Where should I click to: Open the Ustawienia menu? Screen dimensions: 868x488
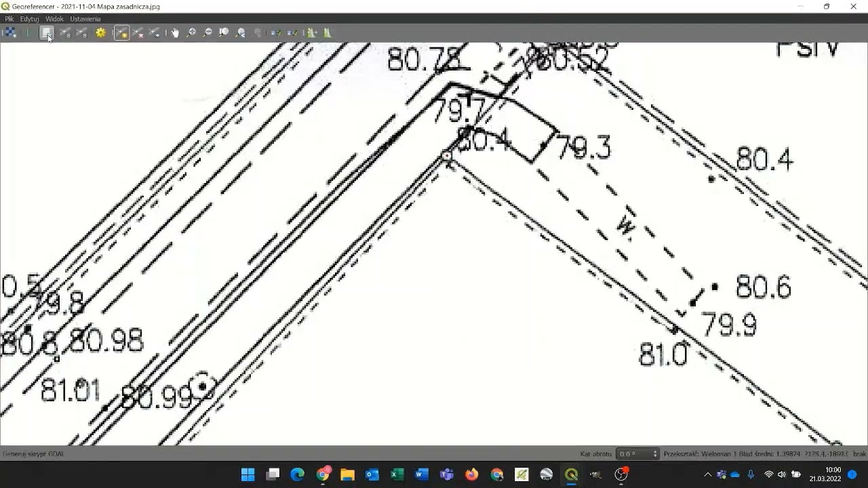(85, 19)
